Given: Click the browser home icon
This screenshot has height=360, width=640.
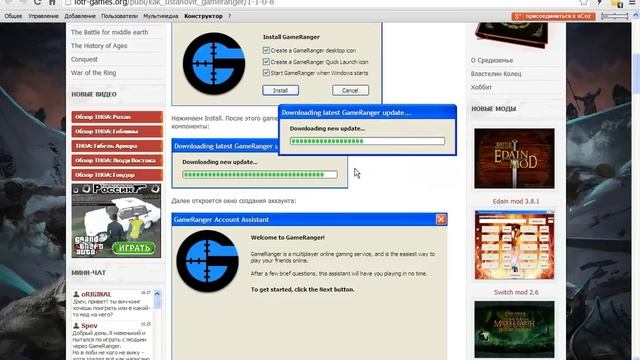Looking at the screenshot, I should [52, 2].
